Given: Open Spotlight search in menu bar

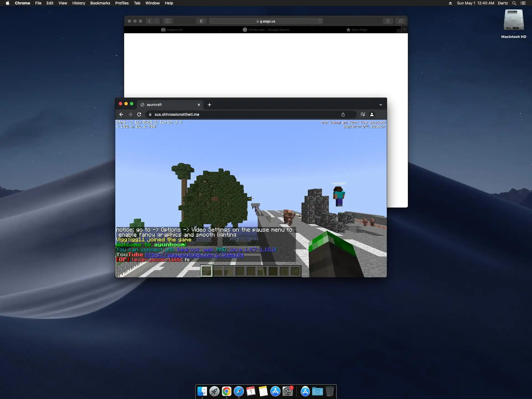Looking at the screenshot, I should point(514,3).
